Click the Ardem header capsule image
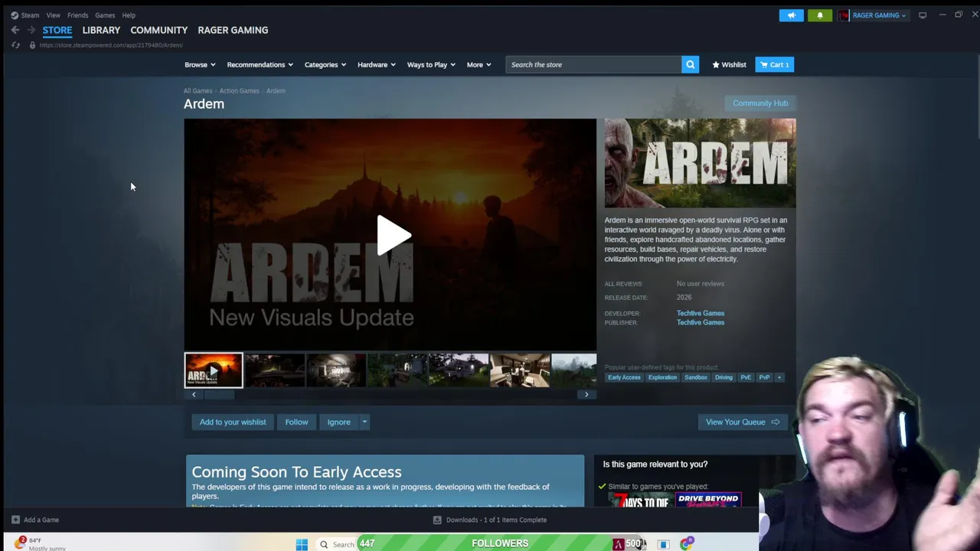Screen dimensions: 980x551 [x=700, y=163]
